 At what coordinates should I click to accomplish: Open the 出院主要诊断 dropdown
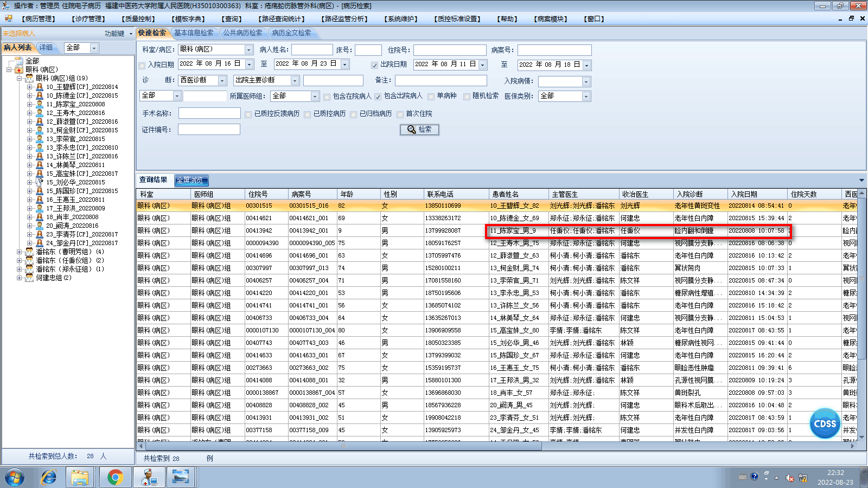tap(295, 81)
